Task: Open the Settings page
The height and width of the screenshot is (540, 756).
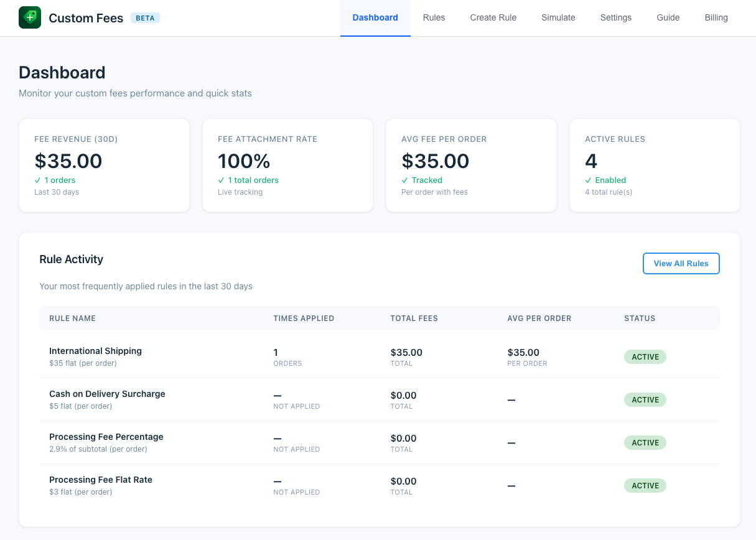Action: (x=615, y=18)
